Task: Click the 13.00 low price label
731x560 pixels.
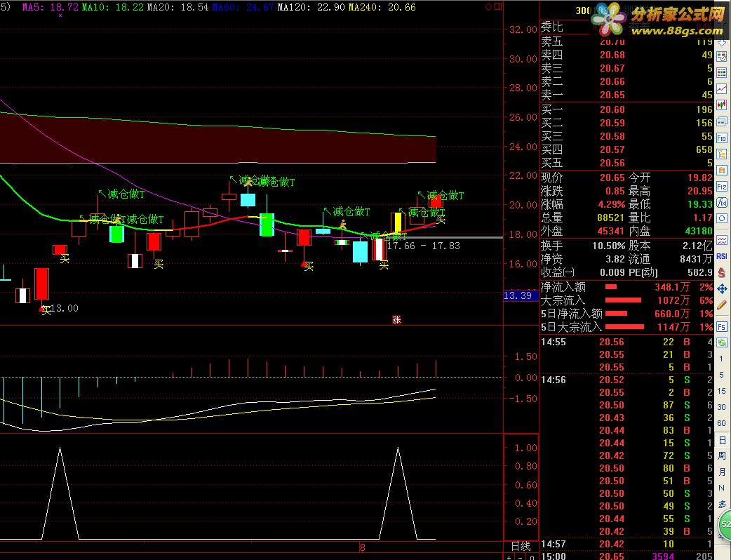Action: (x=65, y=308)
